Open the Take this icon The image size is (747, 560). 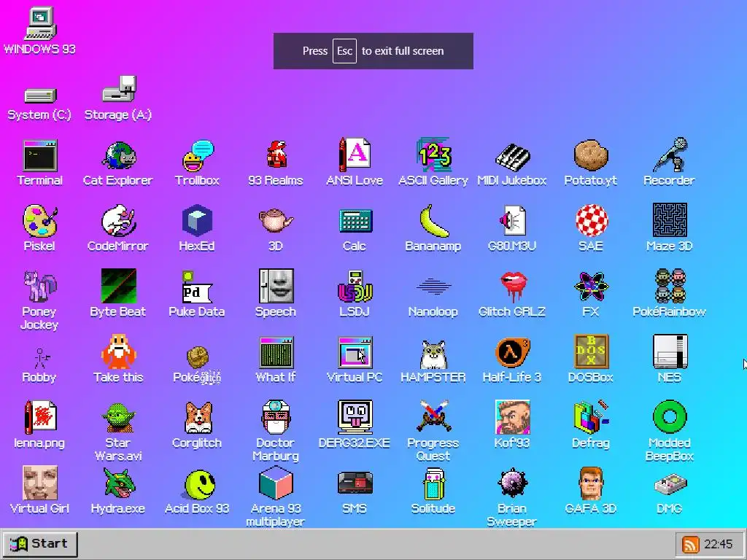[119, 351]
